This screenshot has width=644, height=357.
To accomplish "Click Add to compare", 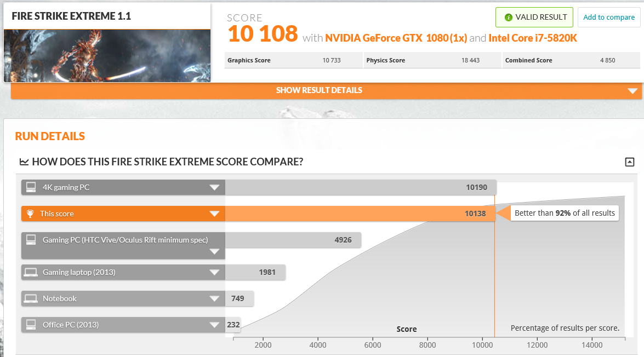I will 609,17.
